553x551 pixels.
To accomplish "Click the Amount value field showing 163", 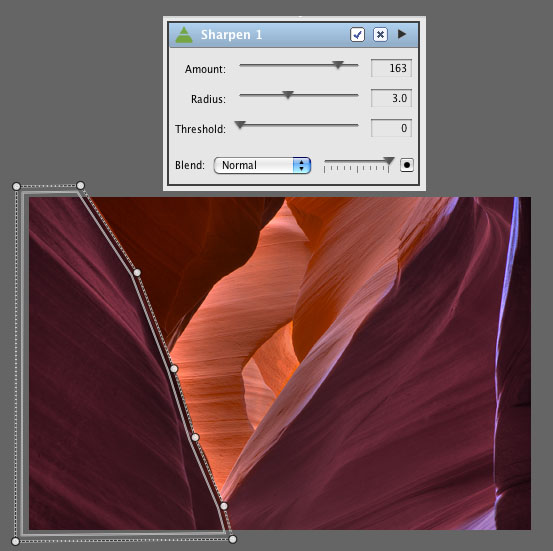I will (391, 68).
